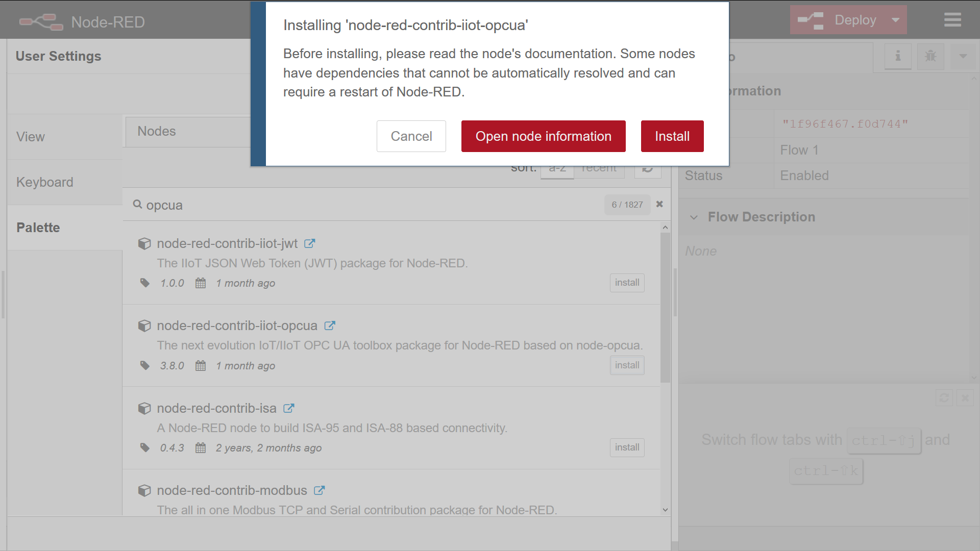This screenshot has width=980, height=551.
Task: Click the Cancel button in dialog
Action: (x=411, y=136)
